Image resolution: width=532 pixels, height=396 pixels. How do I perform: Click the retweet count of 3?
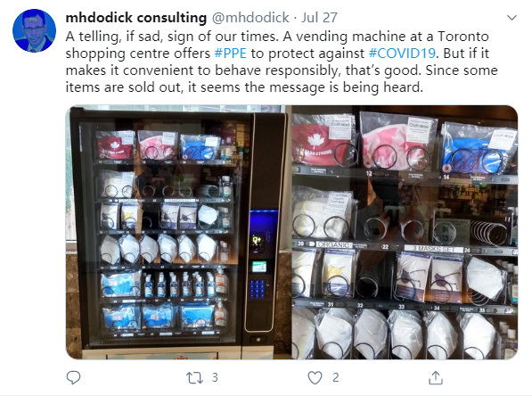coord(215,377)
